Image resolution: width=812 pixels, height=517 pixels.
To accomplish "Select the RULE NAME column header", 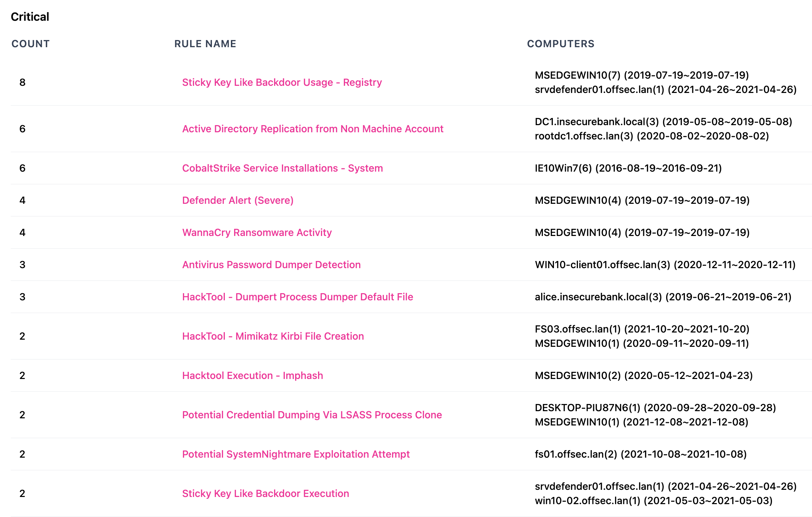I will coord(206,43).
